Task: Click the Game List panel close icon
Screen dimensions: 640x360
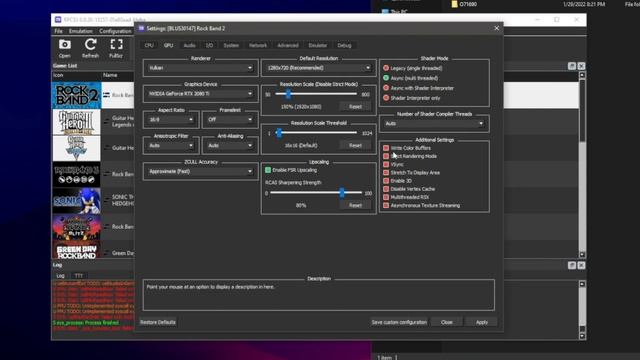Action: coord(581,66)
